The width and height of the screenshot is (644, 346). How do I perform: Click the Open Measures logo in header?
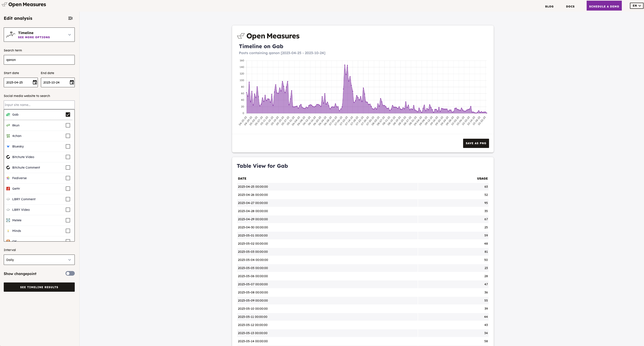click(24, 4)
